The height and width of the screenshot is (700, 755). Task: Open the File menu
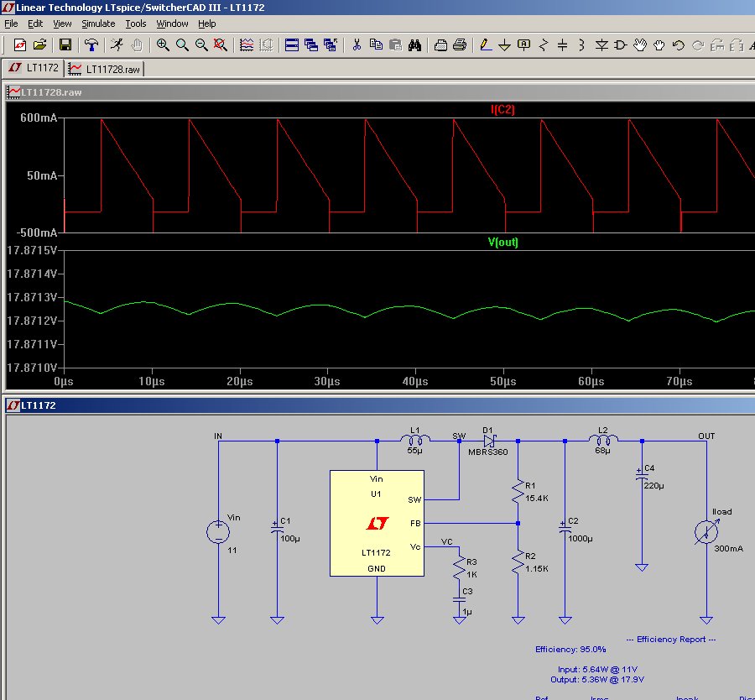[x=11, y=24]
